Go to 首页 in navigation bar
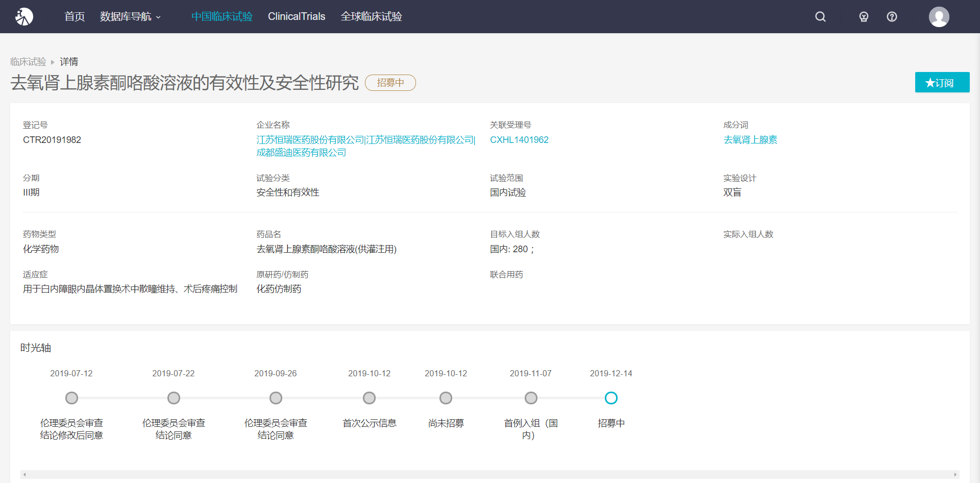This screenshot has height=483, width=980. (75, 17)
